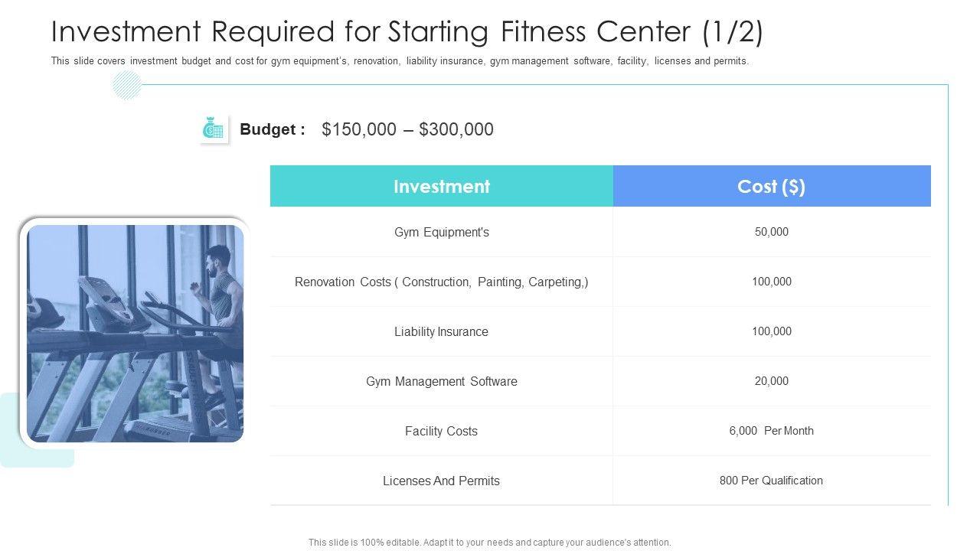Image resolution: width=980 pixels, height=551 pixels.
Task: Click the Investment column header
Action: coord(442,187)
